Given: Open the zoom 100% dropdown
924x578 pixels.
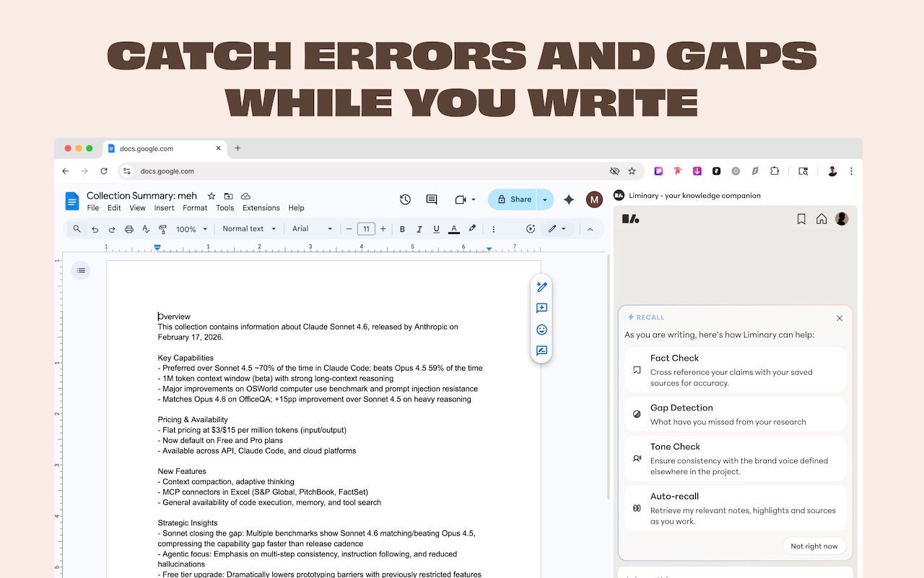Looking at the screenshot, I should coord(192,229).
